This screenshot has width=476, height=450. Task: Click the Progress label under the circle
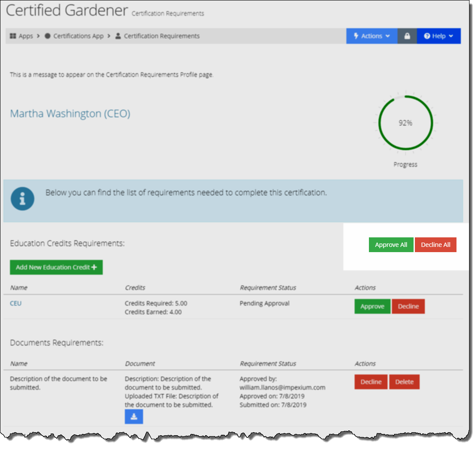[x=406, y=164]
